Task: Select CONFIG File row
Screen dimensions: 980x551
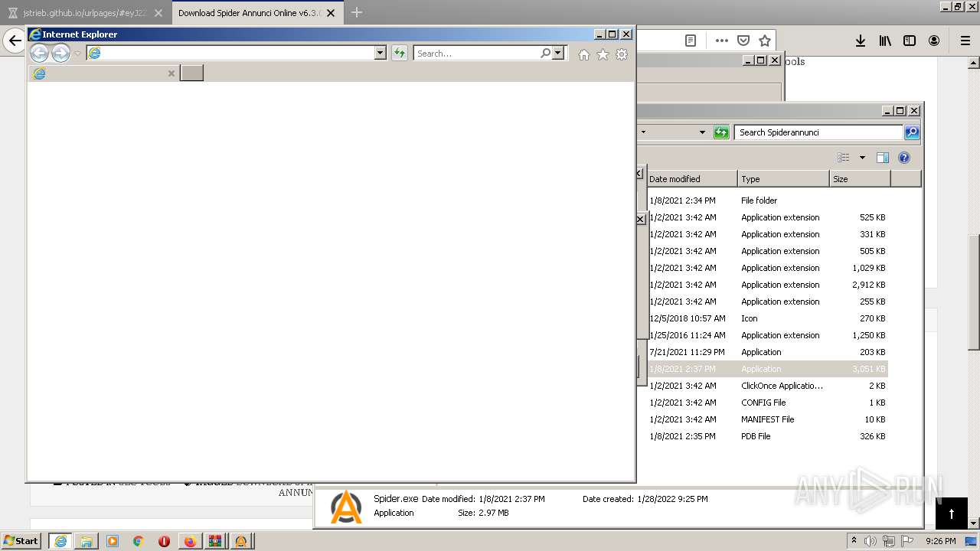Action: click(x=767, y=403)
